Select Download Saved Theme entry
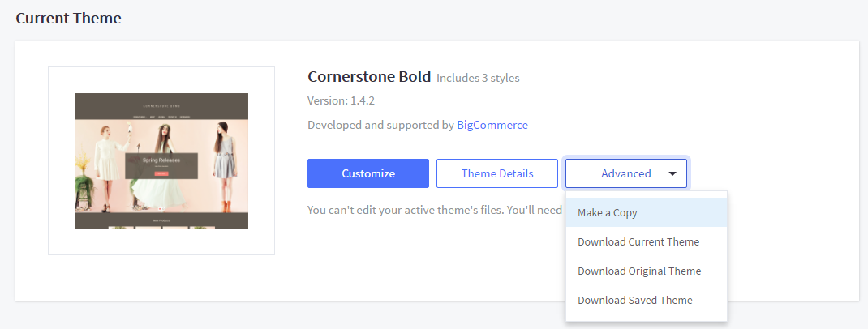Image resolution: width=868 pixels, height=329 pixels. pyautogui.click(x=635, y=300)
